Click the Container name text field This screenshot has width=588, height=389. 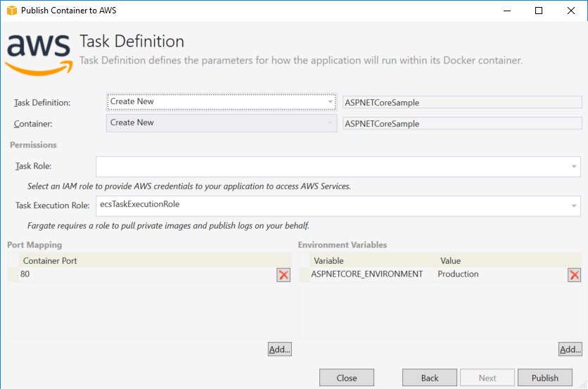(461, 124)
